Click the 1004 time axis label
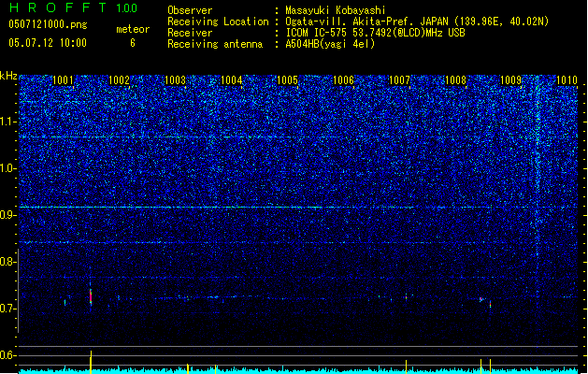The width and height of the screenshot is (588, 374). (x=232, y=80)
